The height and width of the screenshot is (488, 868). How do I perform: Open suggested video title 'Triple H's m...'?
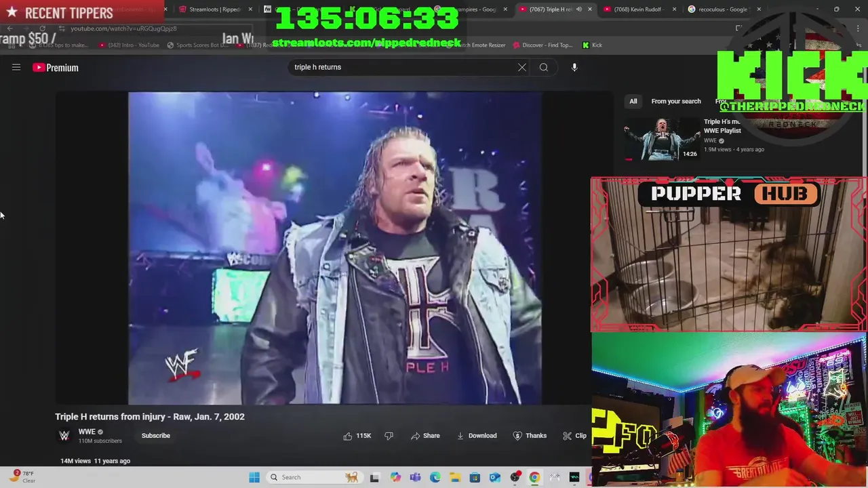(x=722, y=126)
